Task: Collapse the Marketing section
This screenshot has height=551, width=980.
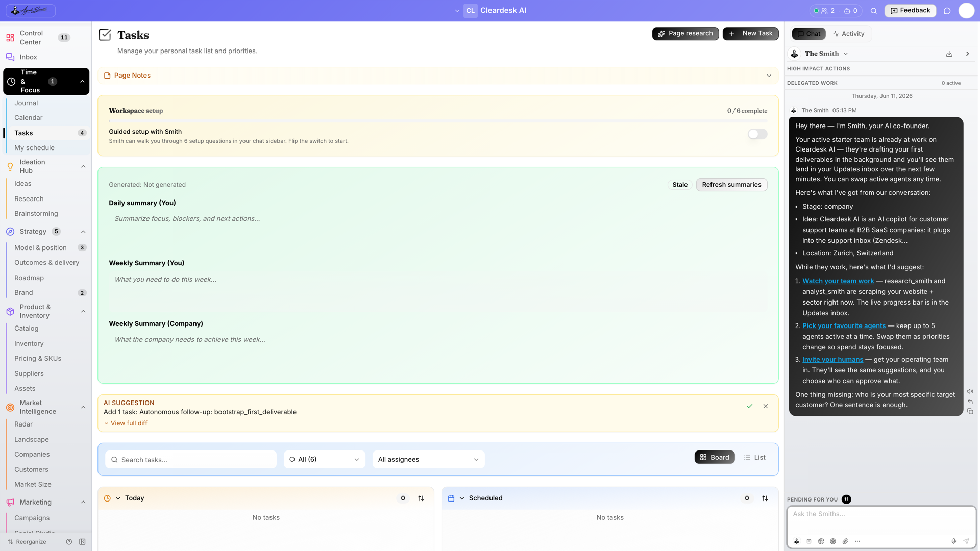Action: [83, 502]
